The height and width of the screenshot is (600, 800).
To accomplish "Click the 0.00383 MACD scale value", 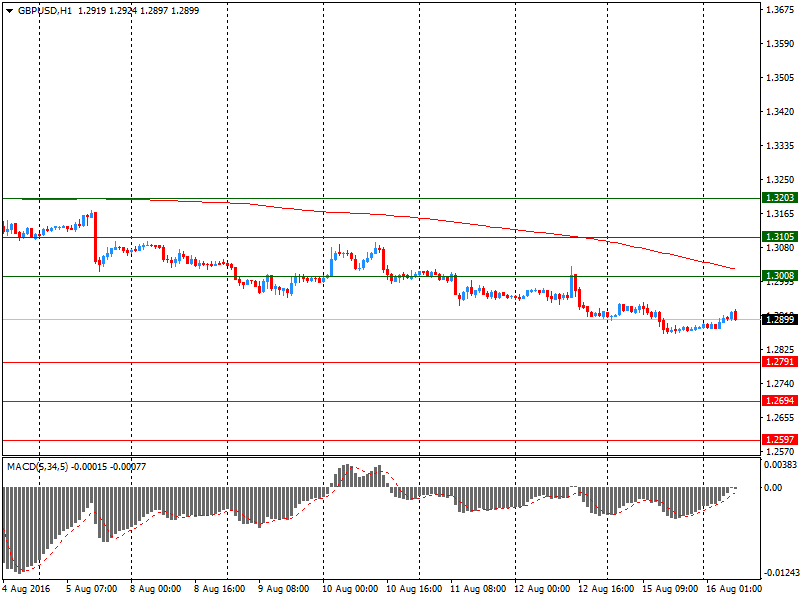I will tap(780, 465).
